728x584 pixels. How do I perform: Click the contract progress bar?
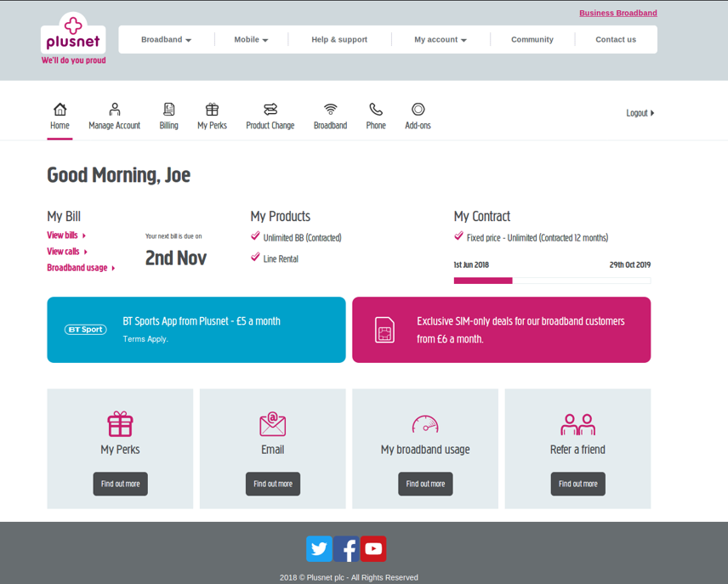(x=552, y=281)
